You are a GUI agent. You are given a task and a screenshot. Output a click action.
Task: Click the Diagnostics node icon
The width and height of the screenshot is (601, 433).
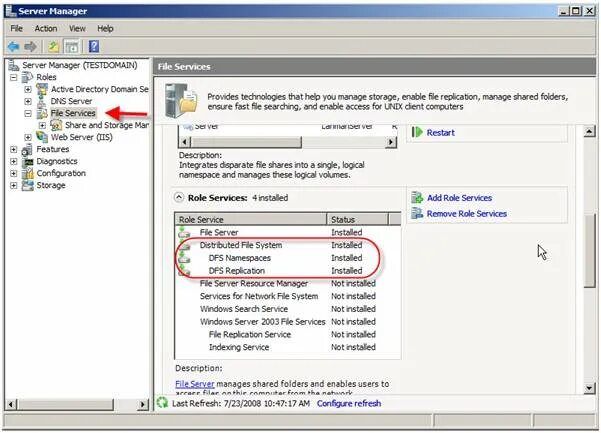27,161
